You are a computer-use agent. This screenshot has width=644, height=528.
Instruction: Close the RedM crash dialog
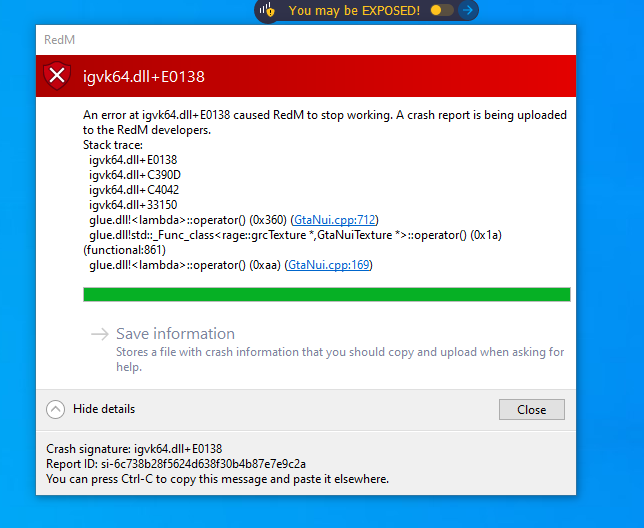coord(531,409)
